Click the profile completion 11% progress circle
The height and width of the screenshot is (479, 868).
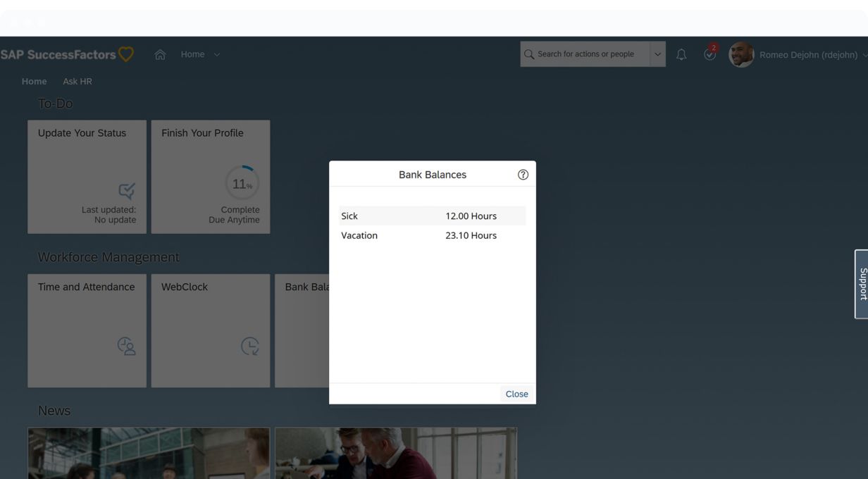click(x=242, y=184)
